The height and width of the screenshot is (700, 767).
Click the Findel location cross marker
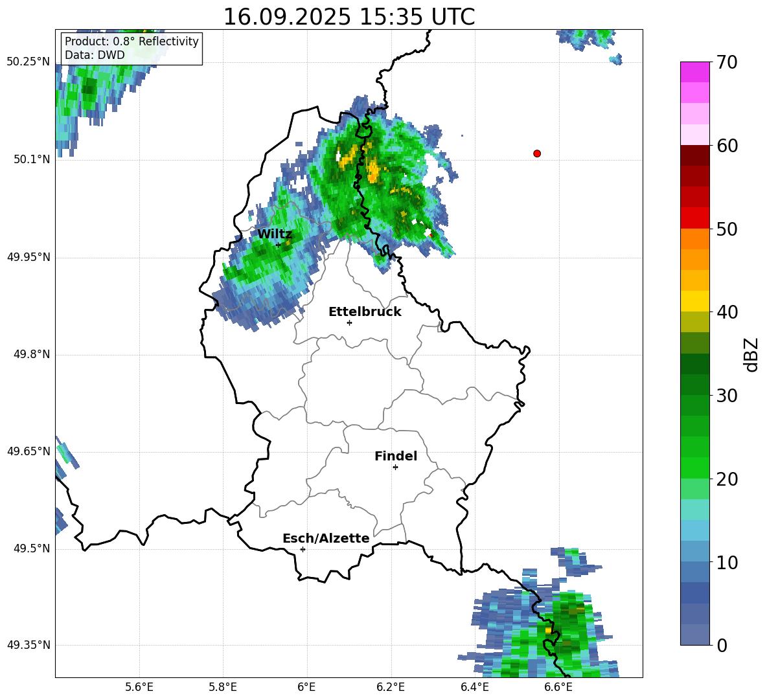point(395,468)
